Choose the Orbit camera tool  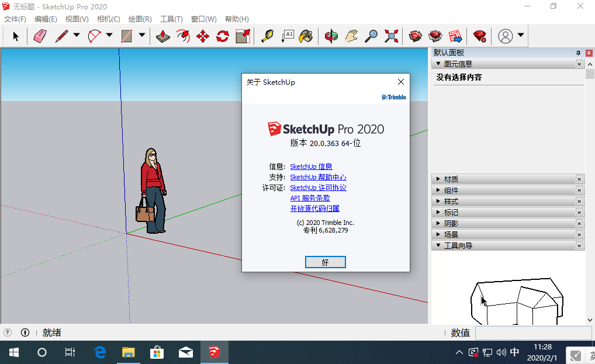(x=331, y=36)
